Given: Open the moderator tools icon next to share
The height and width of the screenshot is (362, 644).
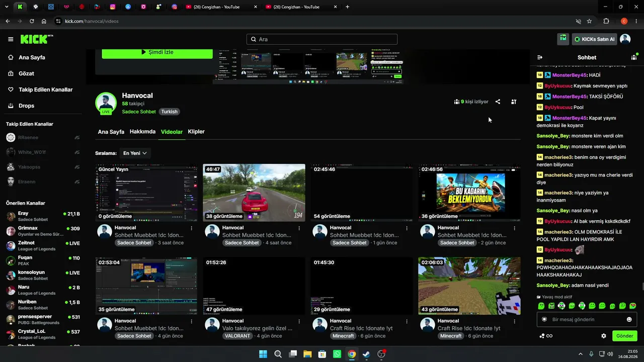Looking at the screenshot, I should (x=514, y=102).
